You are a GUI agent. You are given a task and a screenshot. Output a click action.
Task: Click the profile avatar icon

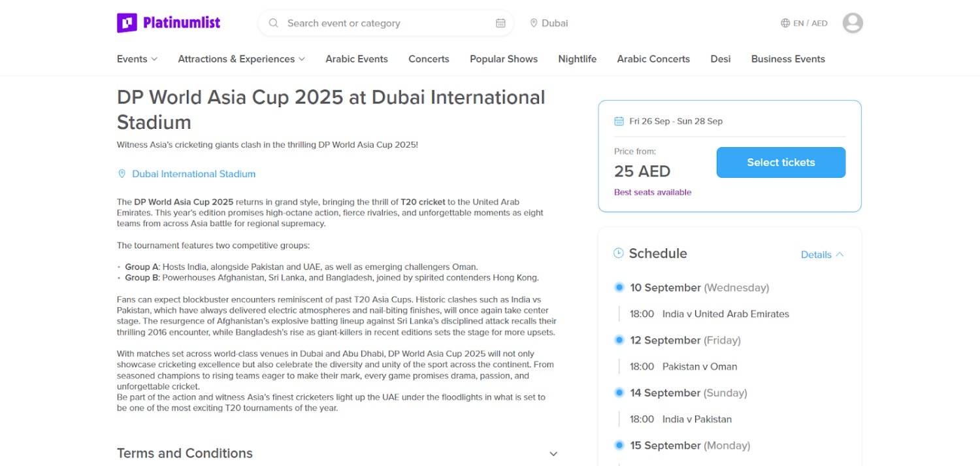(x=852, y=22)
